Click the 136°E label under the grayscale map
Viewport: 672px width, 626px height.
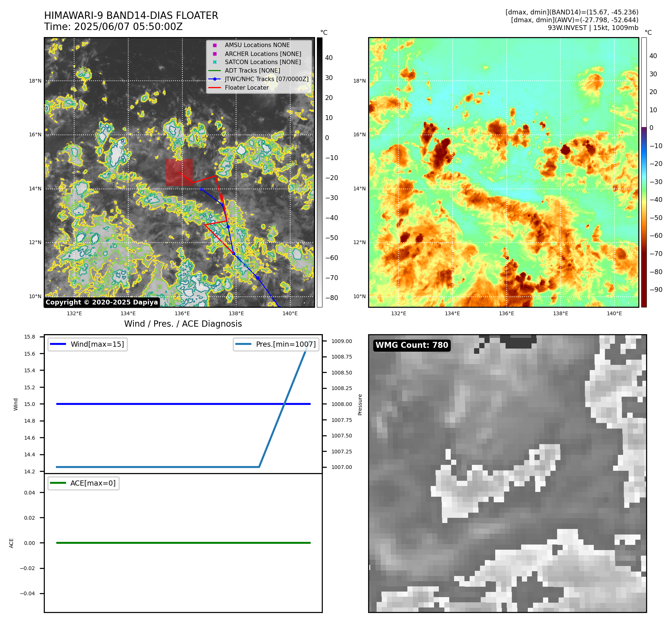[182, 313]
